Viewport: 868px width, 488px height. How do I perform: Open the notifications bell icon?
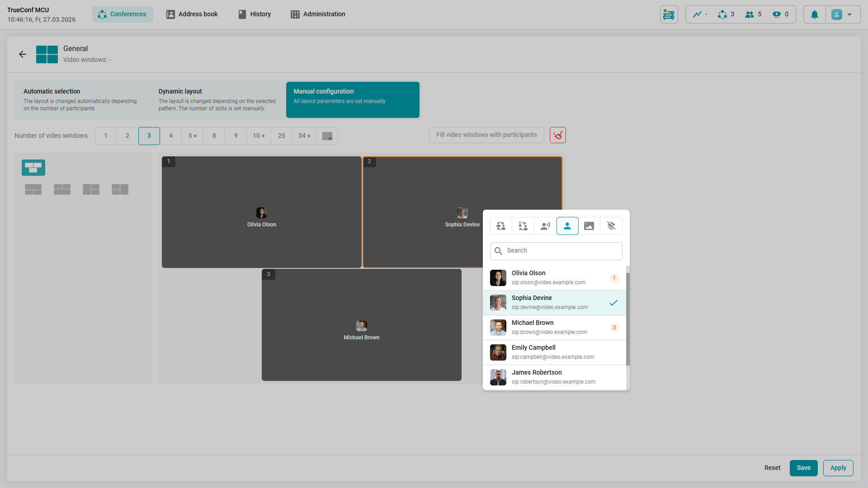coord(814,14)
